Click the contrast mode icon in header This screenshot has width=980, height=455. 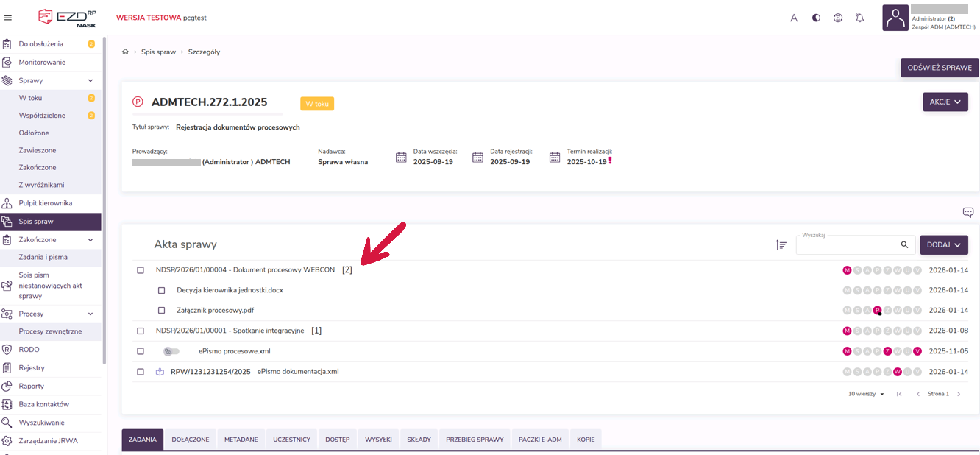(816, 18)
